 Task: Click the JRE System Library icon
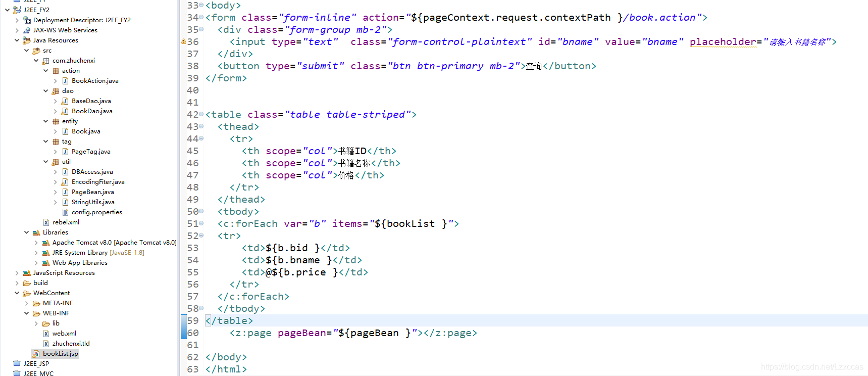(46, 253)
